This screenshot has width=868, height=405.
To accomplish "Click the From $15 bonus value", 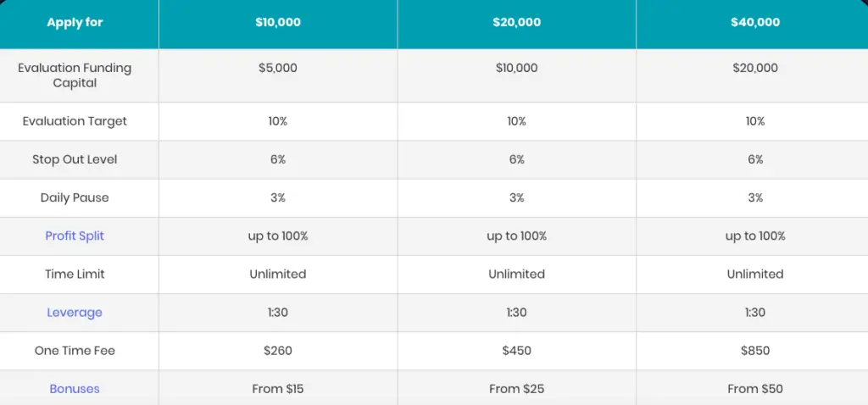I will coord(278,389).
